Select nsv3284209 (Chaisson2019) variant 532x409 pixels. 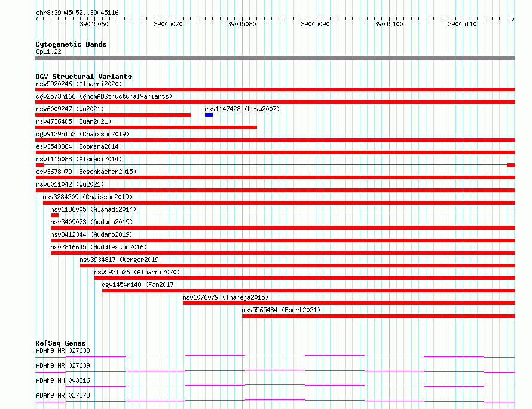(x=87, y=197)
